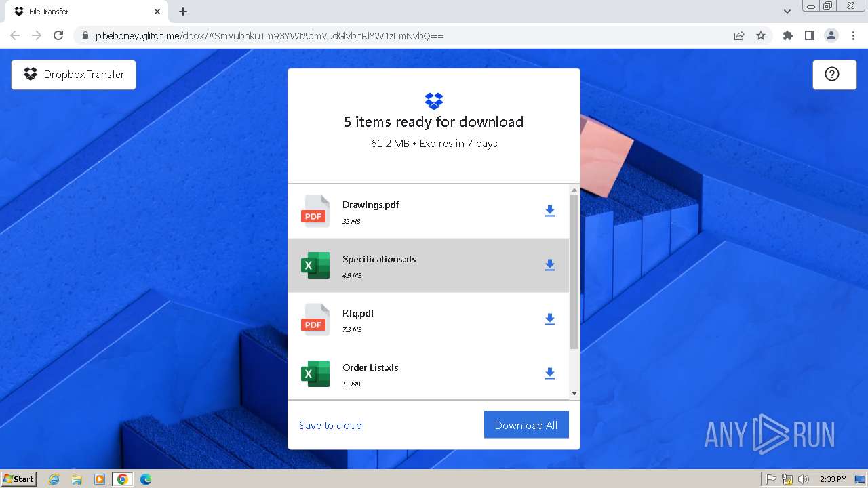This screenshot has height=488, width=868.
Task: Click the network tray icon
Action: 787,479
